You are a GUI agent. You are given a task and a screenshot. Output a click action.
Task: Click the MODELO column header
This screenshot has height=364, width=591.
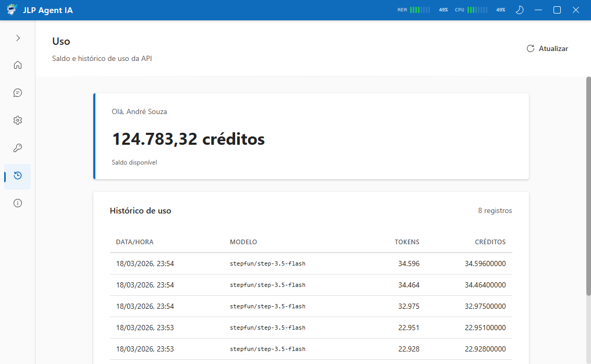click(x=243, y=242)
